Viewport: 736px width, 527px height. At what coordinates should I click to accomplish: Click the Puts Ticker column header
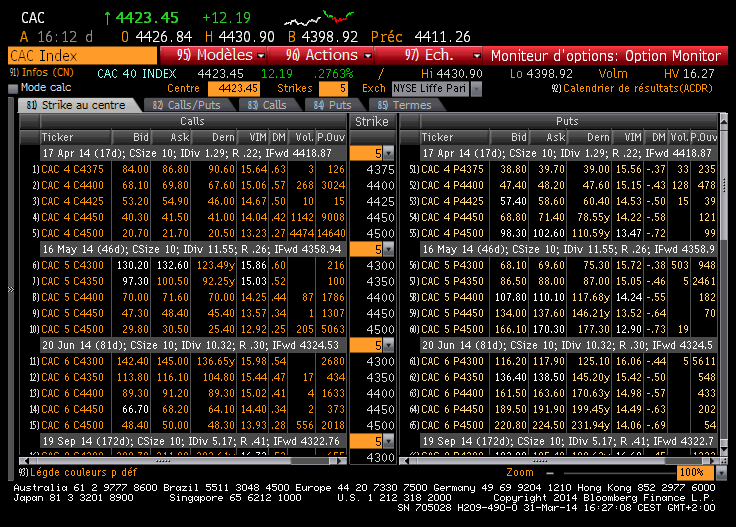pyautogui.click(x=454, y=137)
